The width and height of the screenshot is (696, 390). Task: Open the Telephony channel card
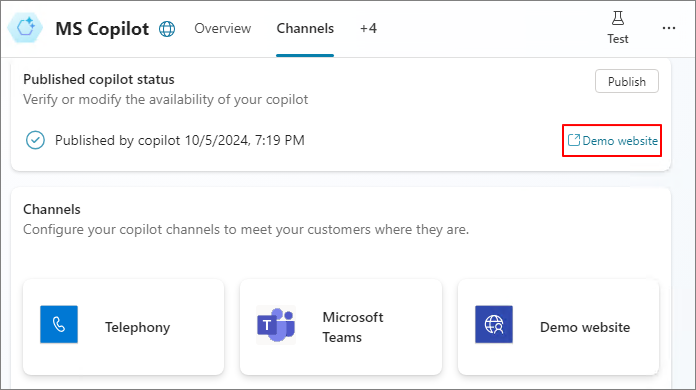(x=123, y=327)
